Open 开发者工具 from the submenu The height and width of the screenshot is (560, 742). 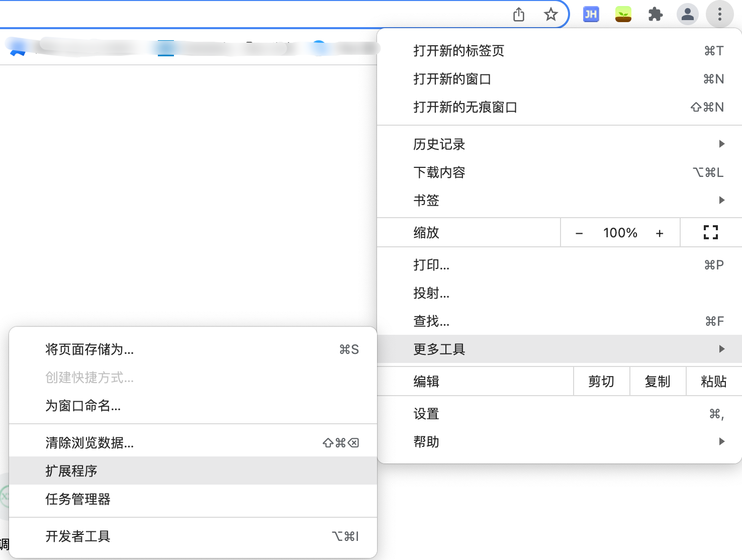click(193, 536)
